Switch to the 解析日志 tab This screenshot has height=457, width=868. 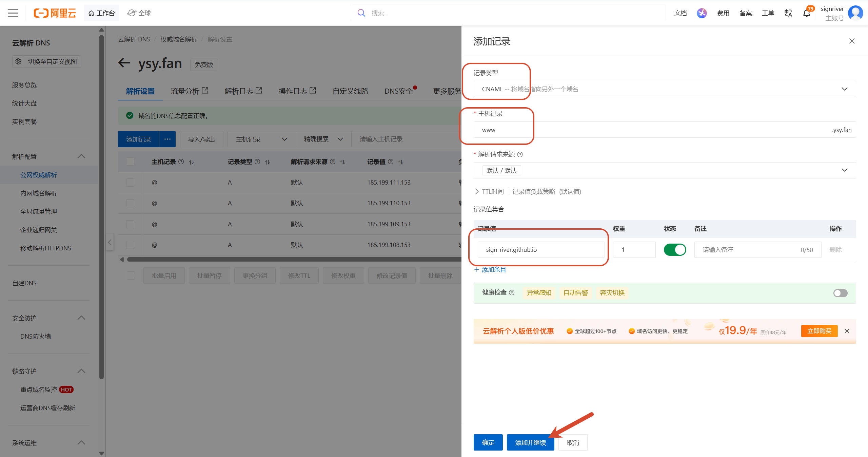point(243,91)
